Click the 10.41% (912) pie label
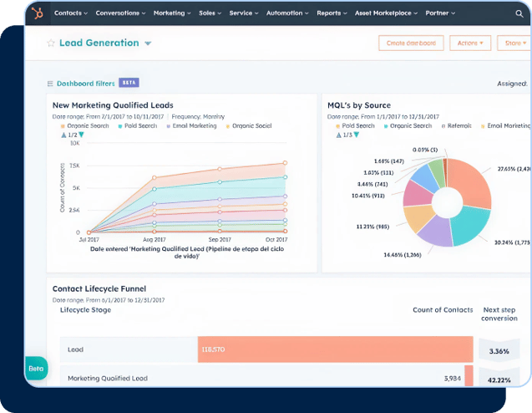532x413 pixels. pos(368,196)
